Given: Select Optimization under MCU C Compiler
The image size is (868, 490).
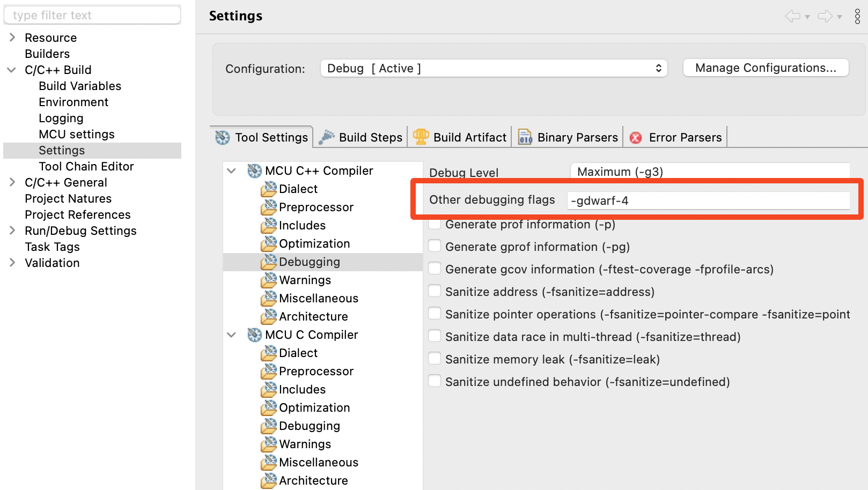Looking at the screenshot, I should 314,407.
